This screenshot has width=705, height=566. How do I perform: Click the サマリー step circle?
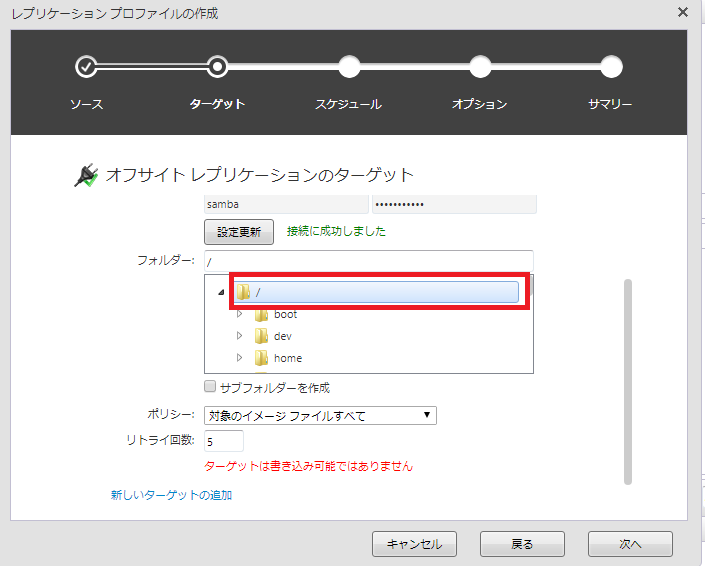611,67
